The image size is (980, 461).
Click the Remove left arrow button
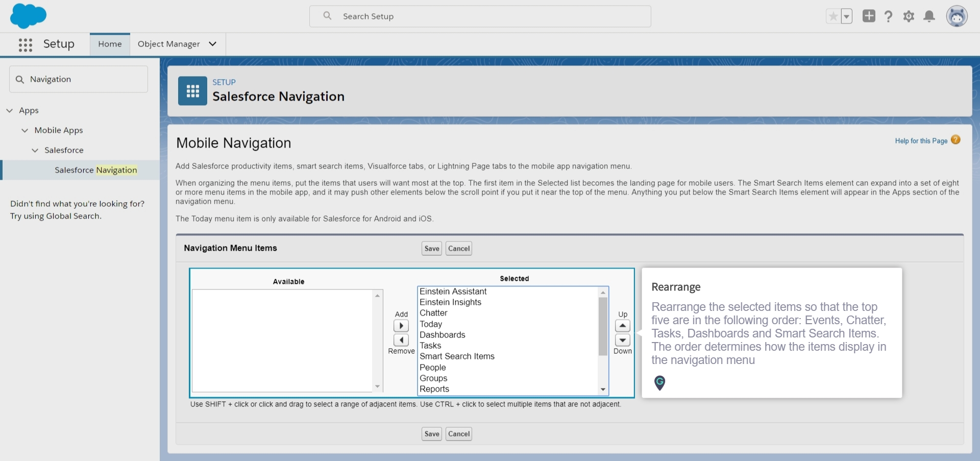(401, 340)
